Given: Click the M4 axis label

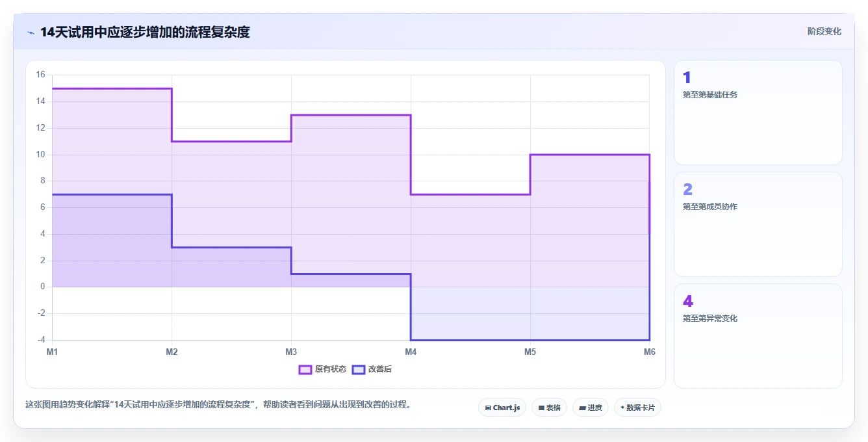Looking at the screenshot, I should tap(411, 352).
